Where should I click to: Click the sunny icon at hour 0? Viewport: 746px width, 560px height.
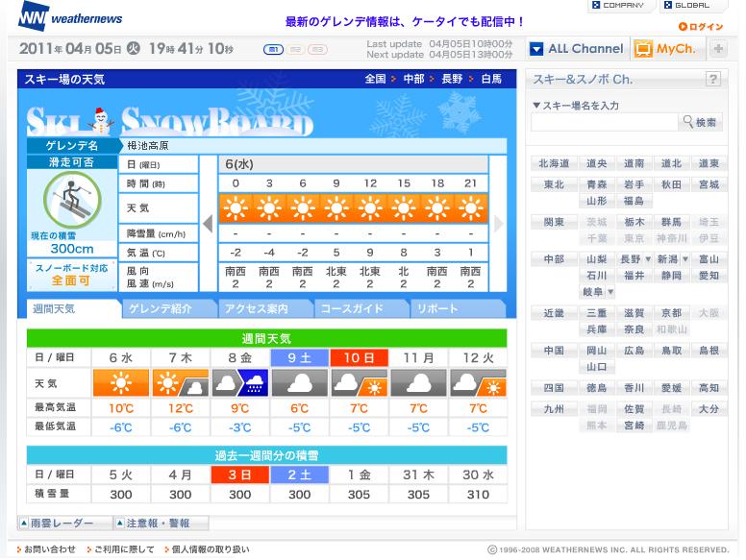tap(236, 208)
